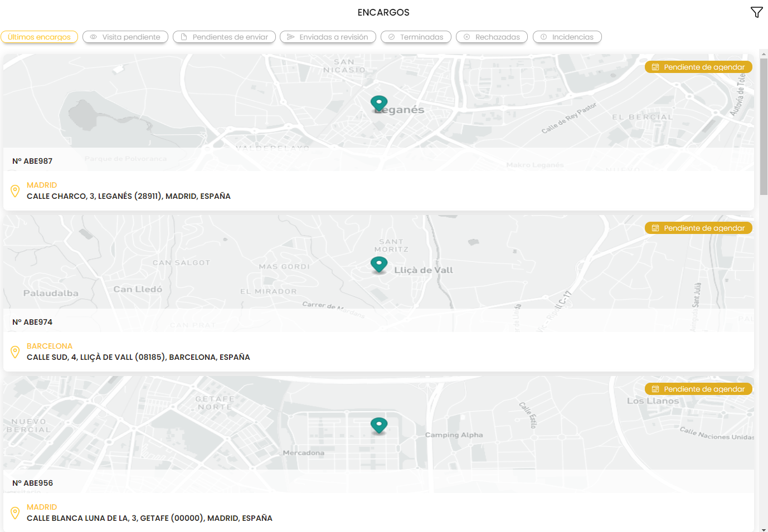Click location icon beside Calle Charco address
Image resolution: width=768 pixels, height=532 pixels.
coord(15,191)
